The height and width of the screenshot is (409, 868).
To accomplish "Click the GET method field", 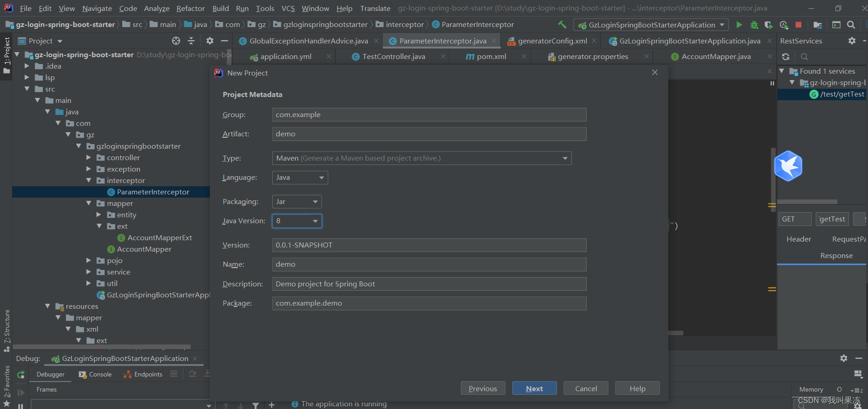I will [795, 219].
